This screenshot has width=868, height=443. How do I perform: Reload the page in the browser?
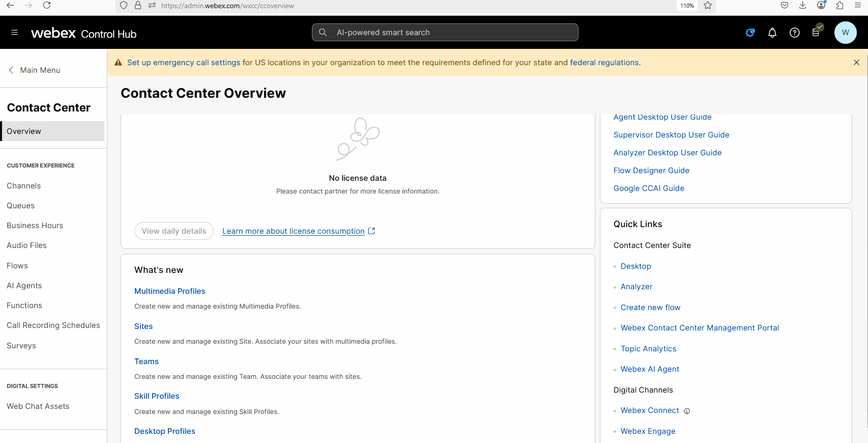pos(47,6)
